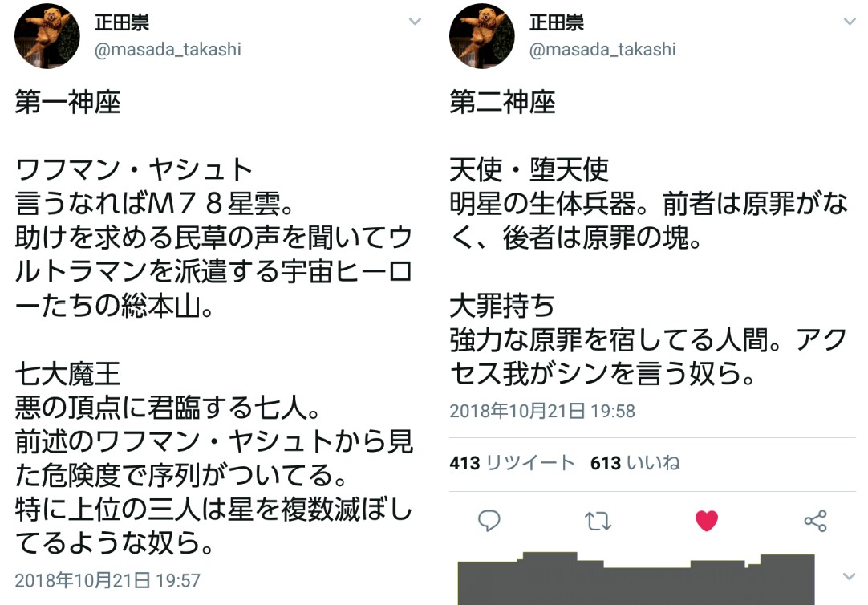Click the display name 正田崇 on right tweet

click(557, 22)
